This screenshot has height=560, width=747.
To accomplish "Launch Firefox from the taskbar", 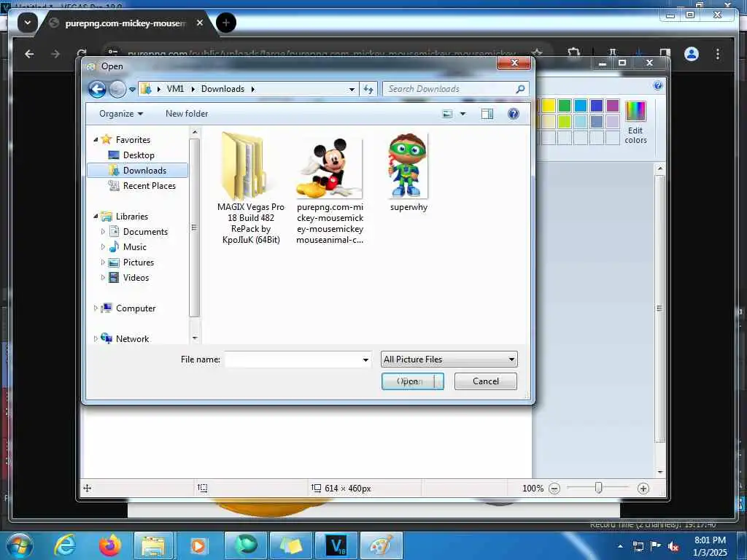I will coord(109,545).
